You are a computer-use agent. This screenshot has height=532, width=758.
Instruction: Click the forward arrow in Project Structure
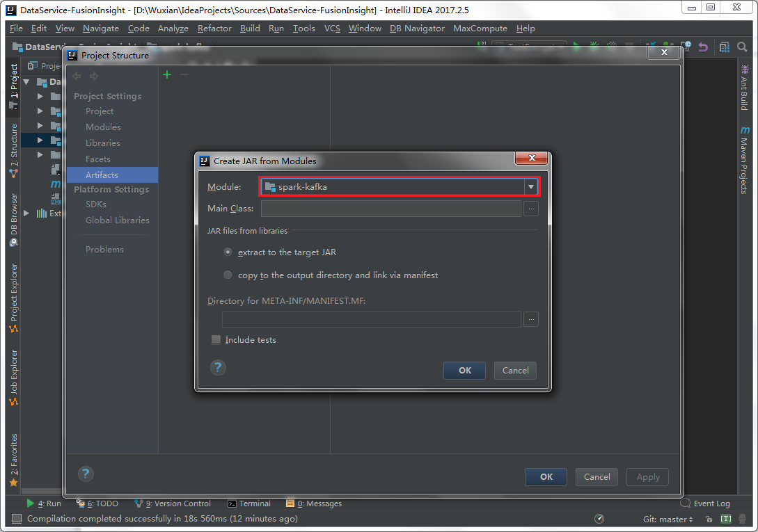tap(94, 76)
